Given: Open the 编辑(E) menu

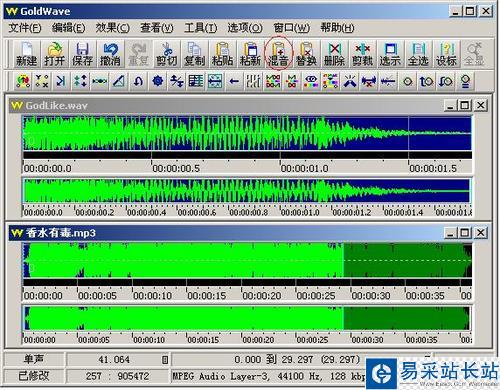Looking at the screenshot, I should [x=69, y=28].
